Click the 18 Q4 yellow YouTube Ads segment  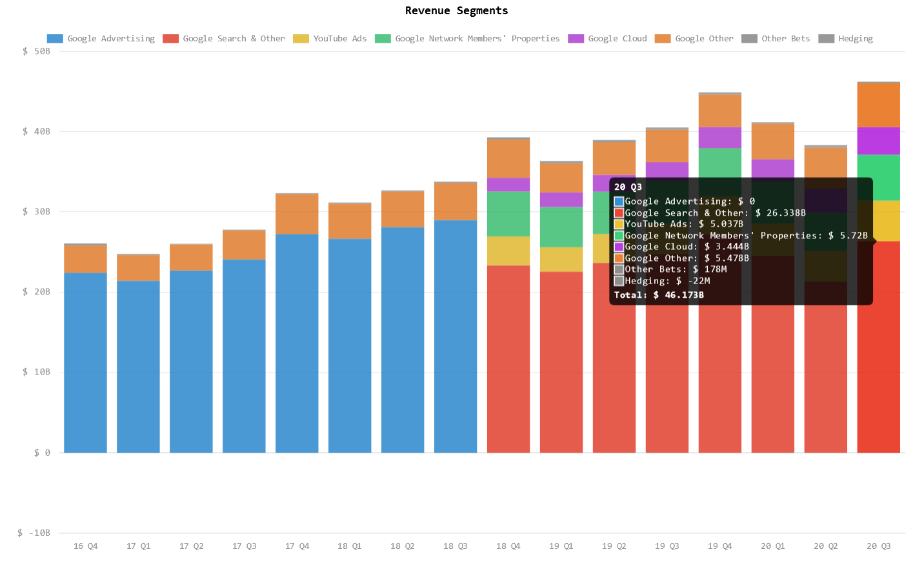tap(508, 251)
